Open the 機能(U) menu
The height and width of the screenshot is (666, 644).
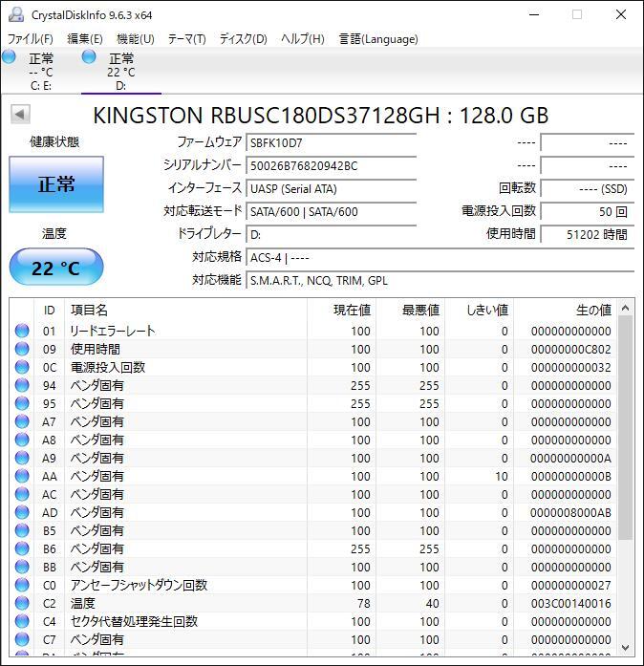coord(135,39)
